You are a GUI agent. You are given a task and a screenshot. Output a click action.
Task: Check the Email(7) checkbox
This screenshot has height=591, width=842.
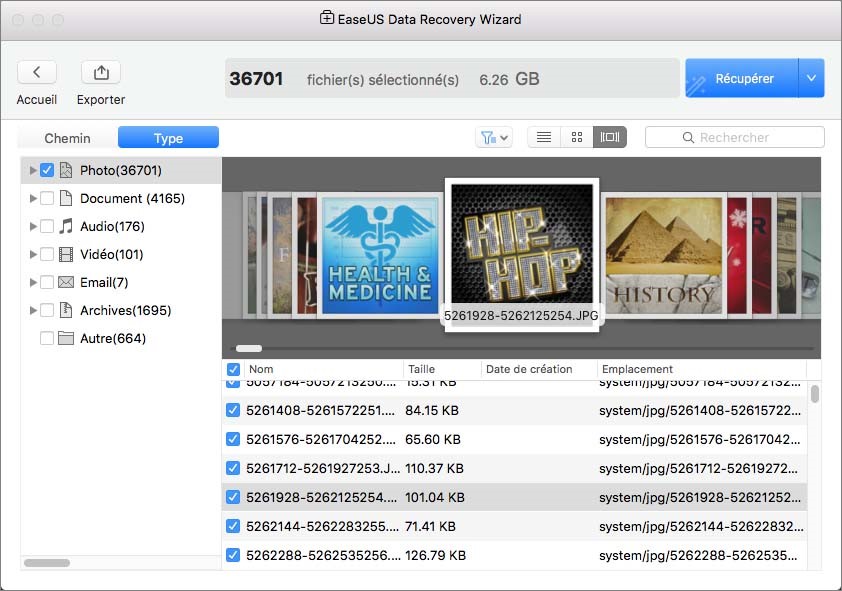pos(47,282)
